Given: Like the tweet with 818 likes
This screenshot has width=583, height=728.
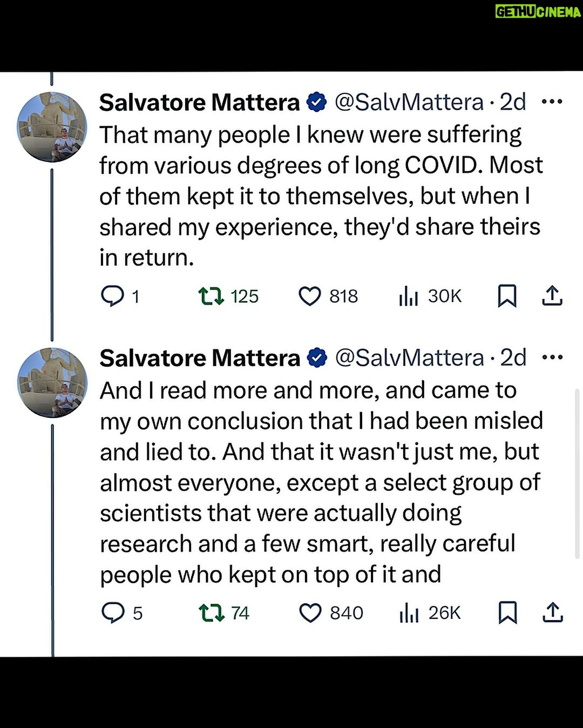Looking at the screenshot, I should [x=310, y=296].
